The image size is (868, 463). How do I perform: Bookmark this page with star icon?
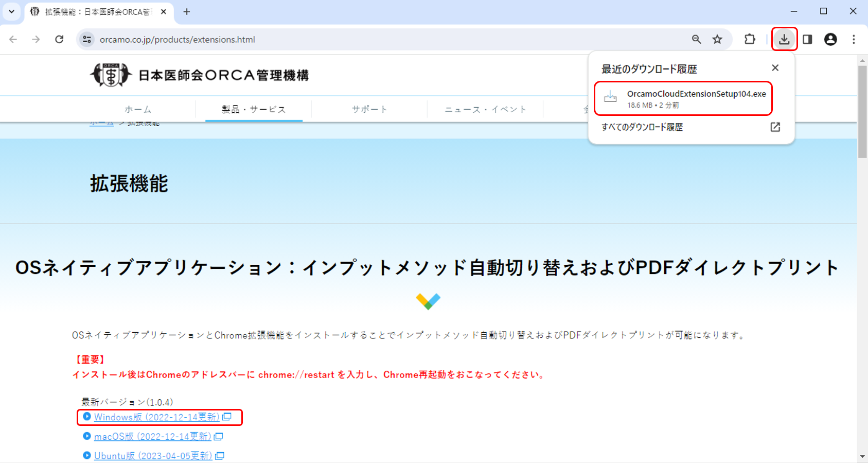coord(717,39)
